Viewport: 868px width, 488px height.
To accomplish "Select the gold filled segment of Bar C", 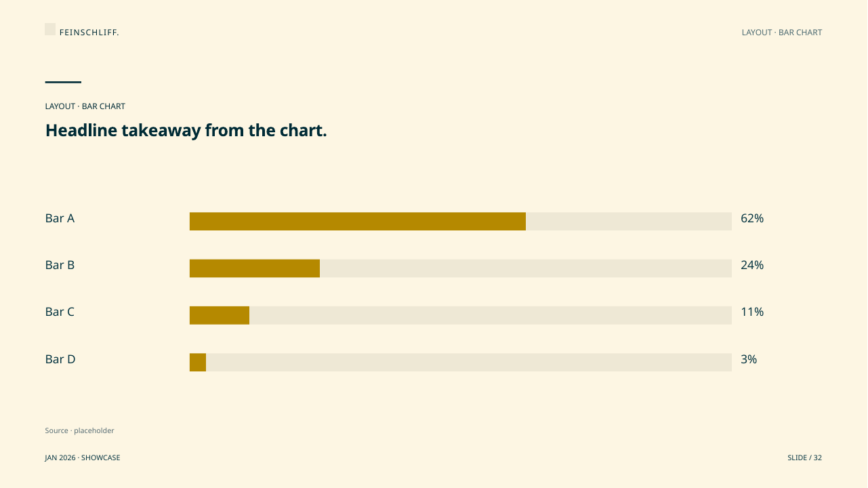I will coord(220,315).
